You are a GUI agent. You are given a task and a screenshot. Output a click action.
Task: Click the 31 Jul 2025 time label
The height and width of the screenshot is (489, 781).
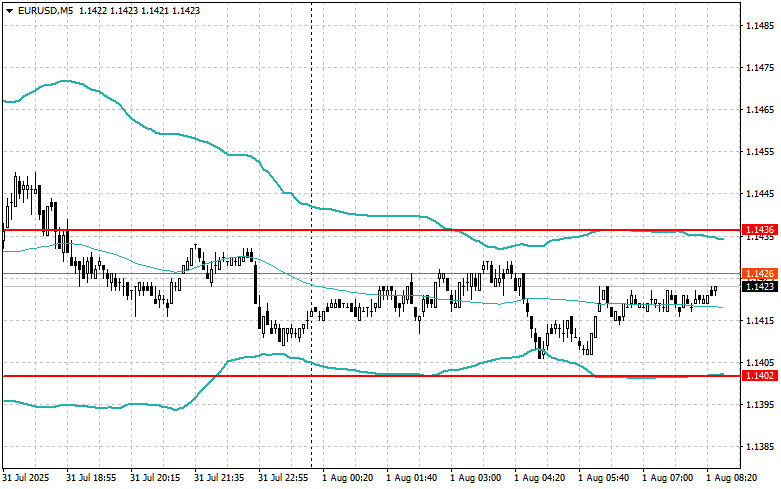tap(26, 478)
